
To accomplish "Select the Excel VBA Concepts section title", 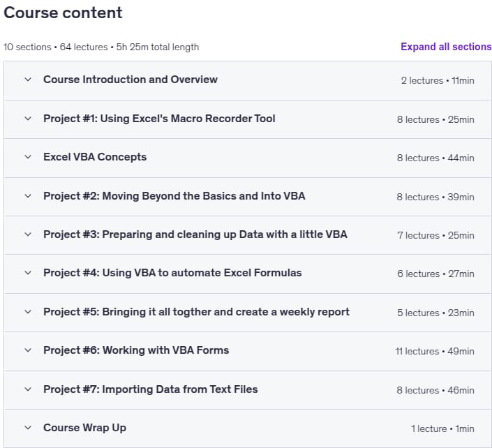I will tap(95, 157).
